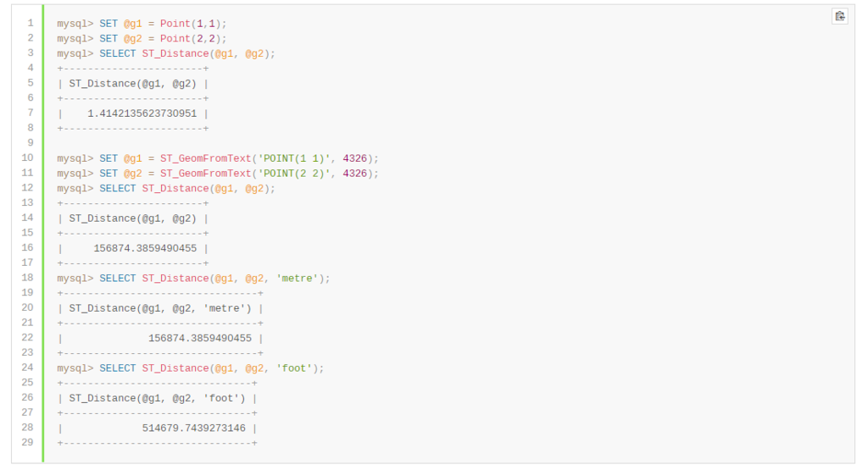Click line number 9 on the blank line
The image size is (868, 470).
click(x=31, y=142)
